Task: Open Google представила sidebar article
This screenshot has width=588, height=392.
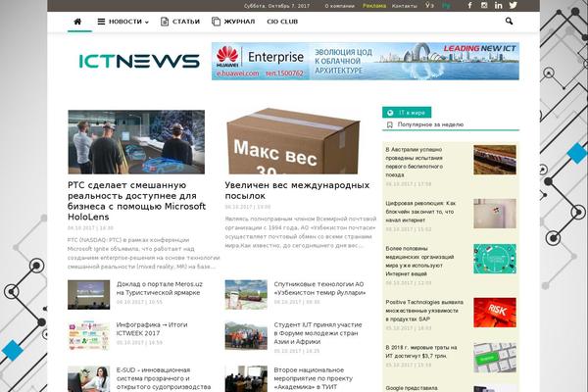Action: pyautogui.click(x=412, y=388)
